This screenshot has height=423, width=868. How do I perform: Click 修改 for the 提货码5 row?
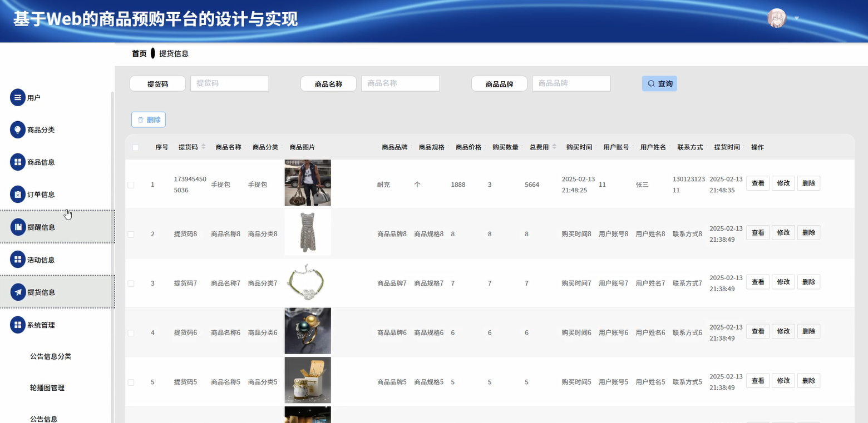(783, 381)
